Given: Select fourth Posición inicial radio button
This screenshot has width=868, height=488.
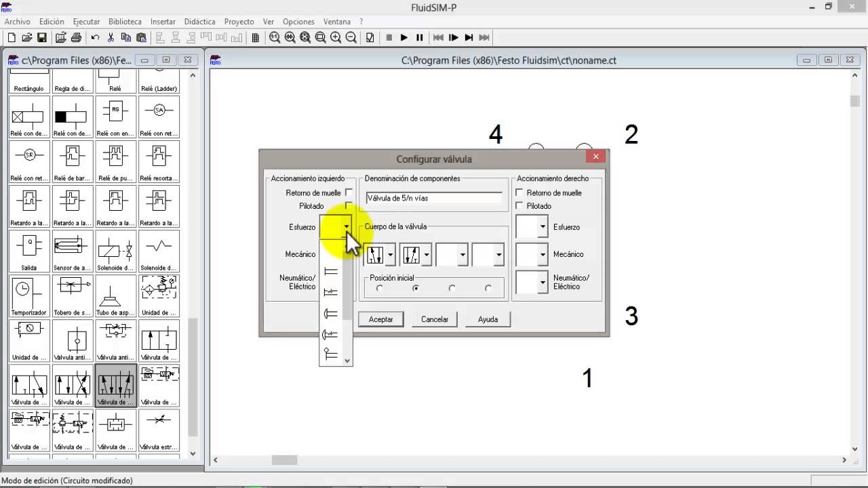Looking at the screenshot, I should coord(488,288).
